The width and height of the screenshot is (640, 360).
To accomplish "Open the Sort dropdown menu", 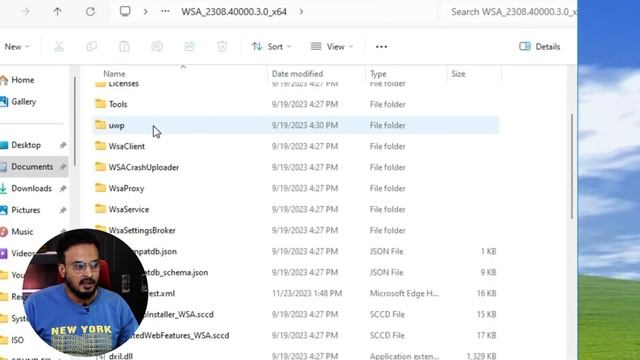I will (x=271, y=47).
